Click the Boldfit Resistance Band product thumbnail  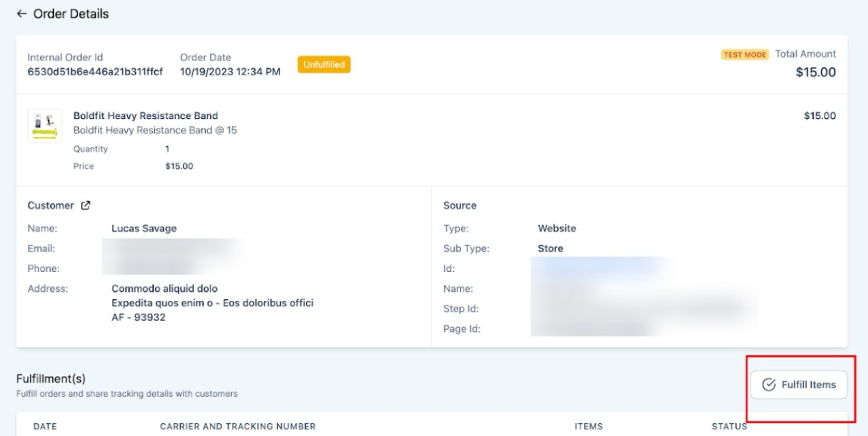tap(45, 126)
